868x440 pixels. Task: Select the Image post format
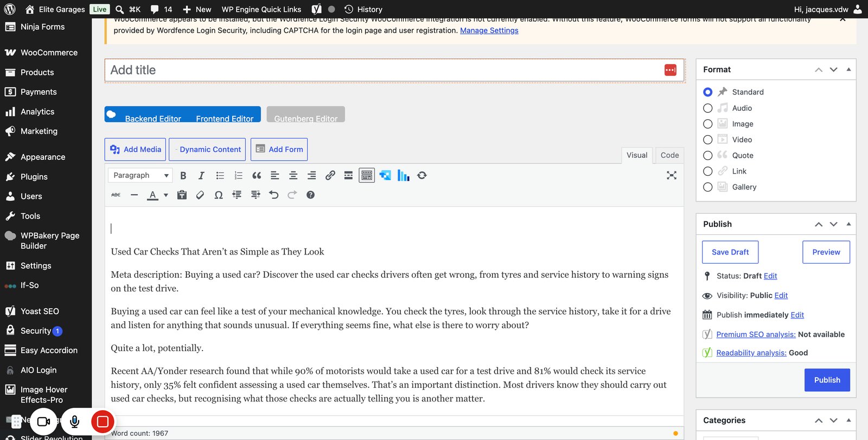707,124
